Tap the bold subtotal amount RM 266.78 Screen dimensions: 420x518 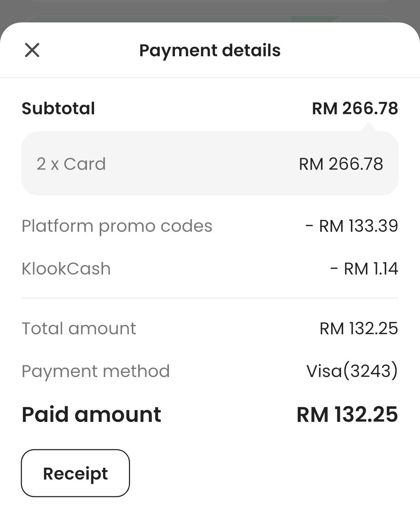(x=355, y=108)
